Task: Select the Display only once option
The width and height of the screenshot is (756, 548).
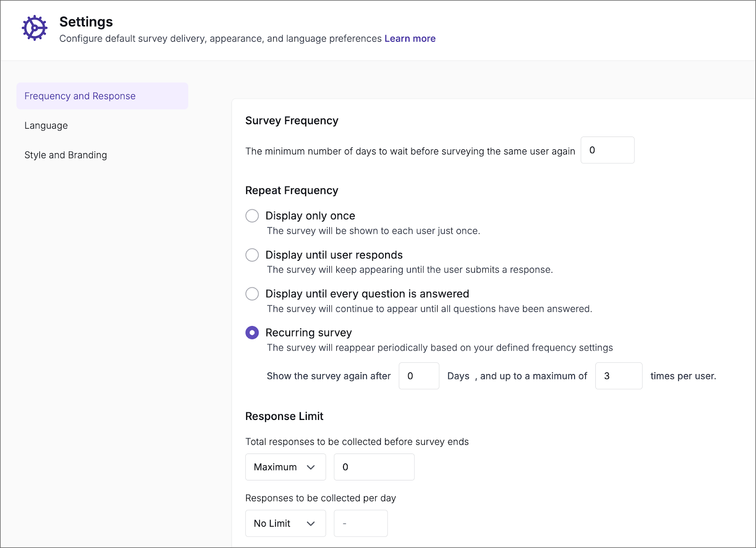Action: point(252,215)
